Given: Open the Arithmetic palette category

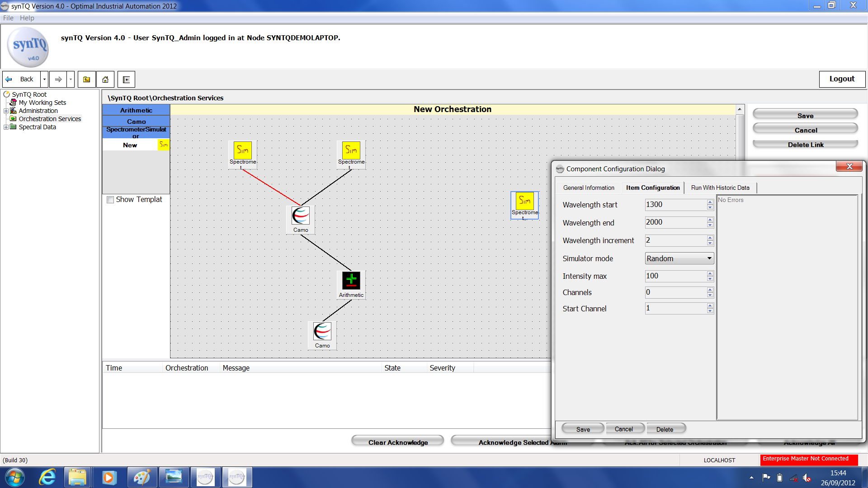Looking at the screenshot, I should pyautogui.click(x=136, y=110).
